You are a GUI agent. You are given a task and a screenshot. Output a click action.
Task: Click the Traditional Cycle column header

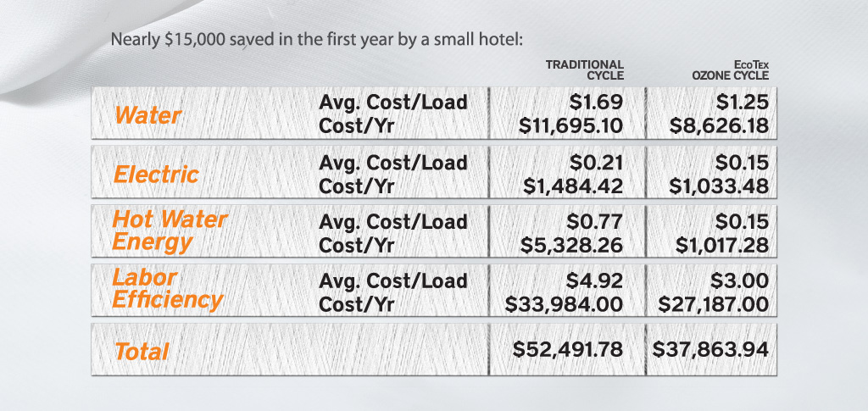pos(585,69)
